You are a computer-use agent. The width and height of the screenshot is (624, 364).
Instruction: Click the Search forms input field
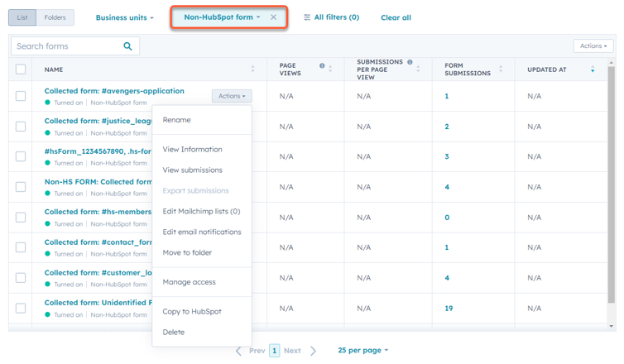coord(75,46)
